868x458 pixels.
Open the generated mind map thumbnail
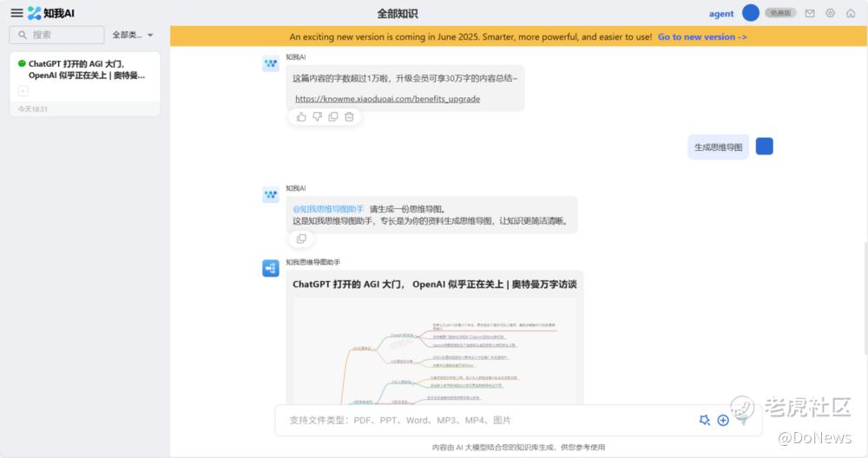[x=435, y=350]
